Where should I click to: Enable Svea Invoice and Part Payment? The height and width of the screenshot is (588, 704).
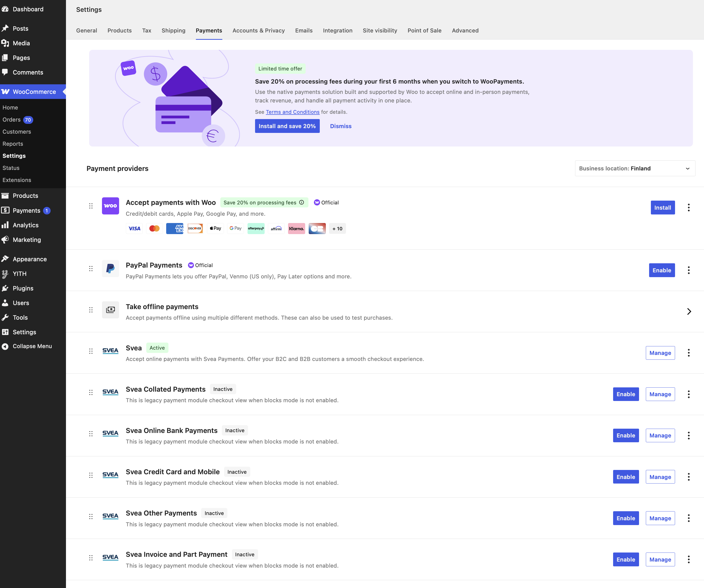pos(626,559)
